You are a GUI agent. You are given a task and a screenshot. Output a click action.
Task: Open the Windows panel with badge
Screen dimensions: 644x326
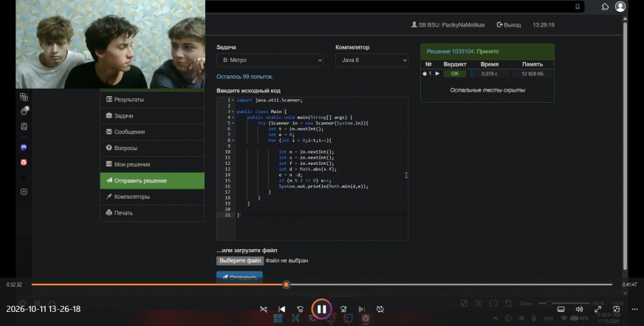24,111
